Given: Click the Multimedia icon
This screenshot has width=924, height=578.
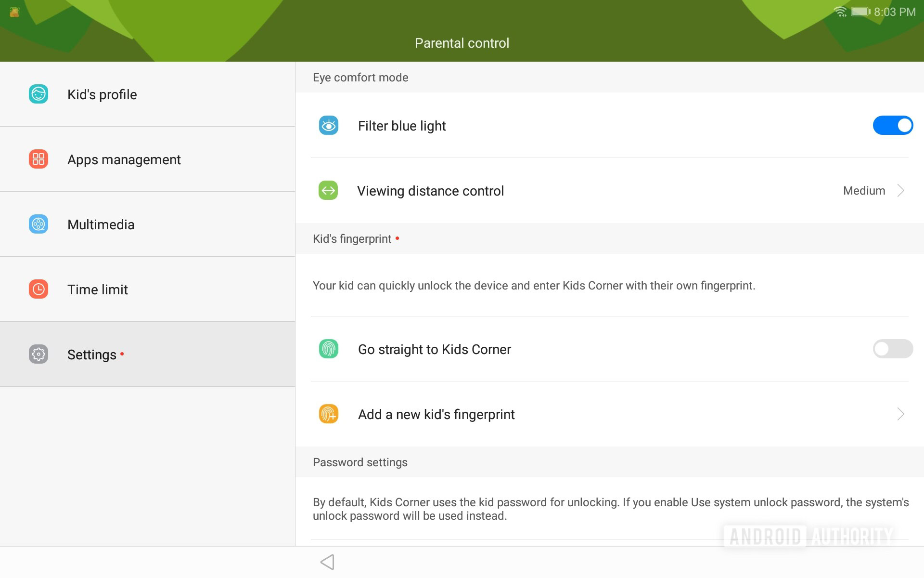Looking at the screenshot, I should coord(37,224).
